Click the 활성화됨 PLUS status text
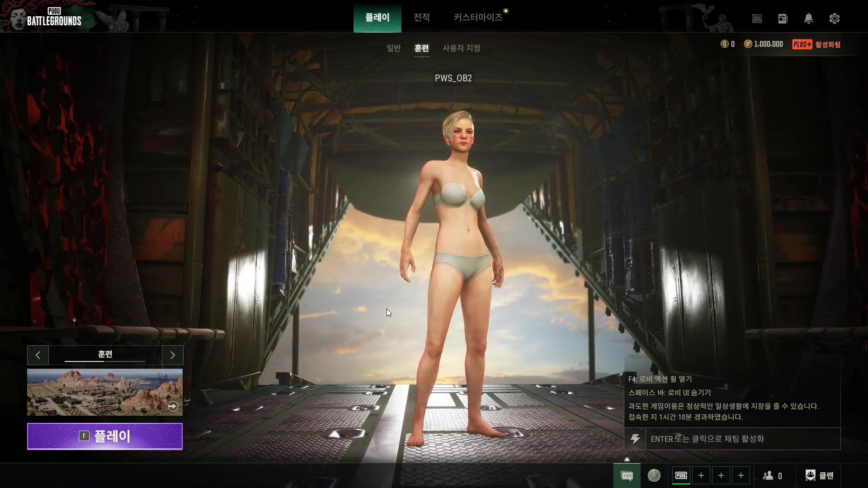This screenshot has height=488, width=868. (x=828, y=44)
